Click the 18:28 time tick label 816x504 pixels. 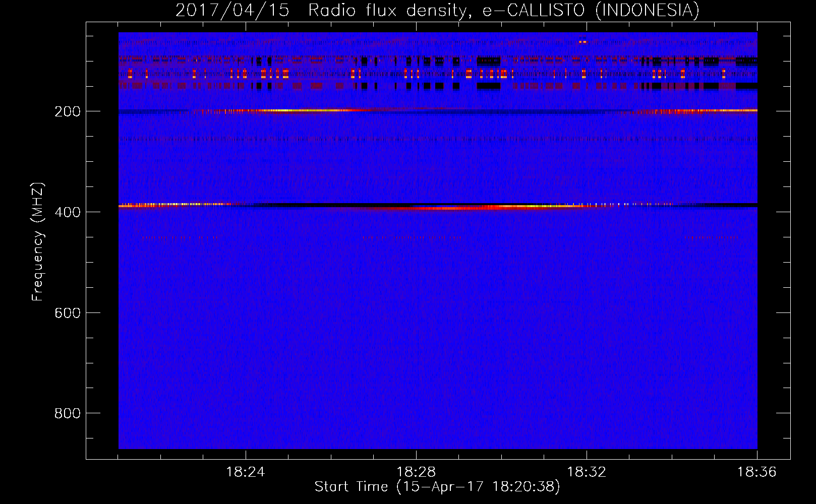[416, 472]
